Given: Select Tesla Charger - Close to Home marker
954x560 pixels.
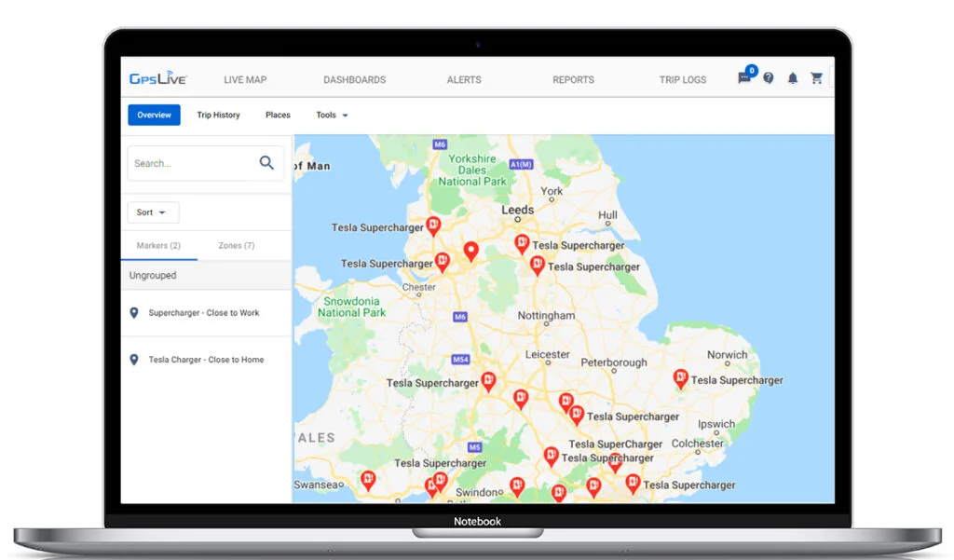Looking at the screenshot, I should click(206, 360).
